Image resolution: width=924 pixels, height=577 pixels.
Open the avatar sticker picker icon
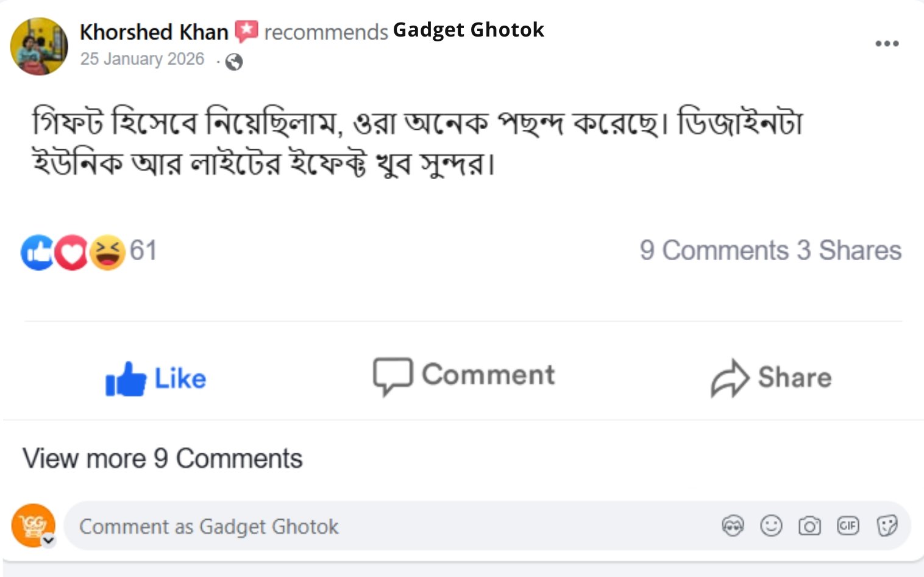click(x=733, y=525)
